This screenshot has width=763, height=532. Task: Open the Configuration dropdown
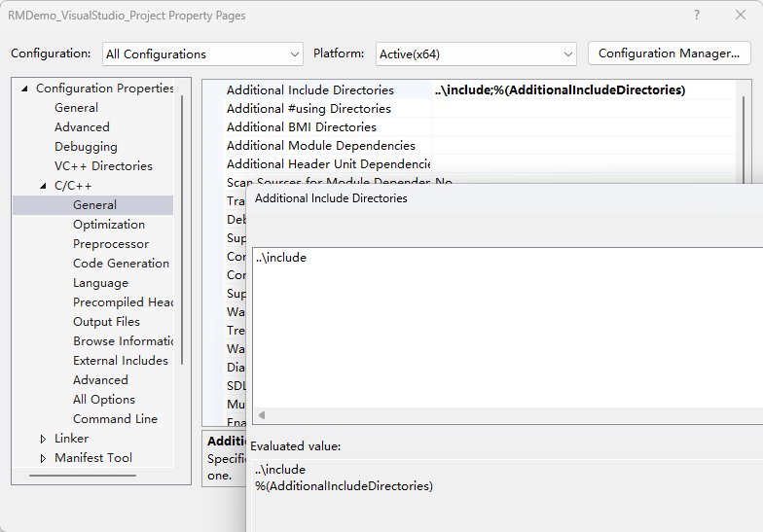(202, 53)
